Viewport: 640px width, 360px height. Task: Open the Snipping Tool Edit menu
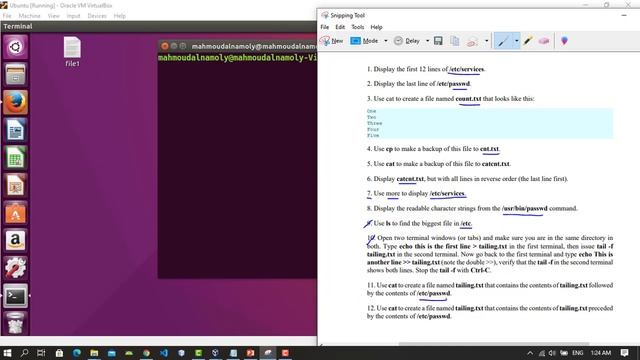340,27
